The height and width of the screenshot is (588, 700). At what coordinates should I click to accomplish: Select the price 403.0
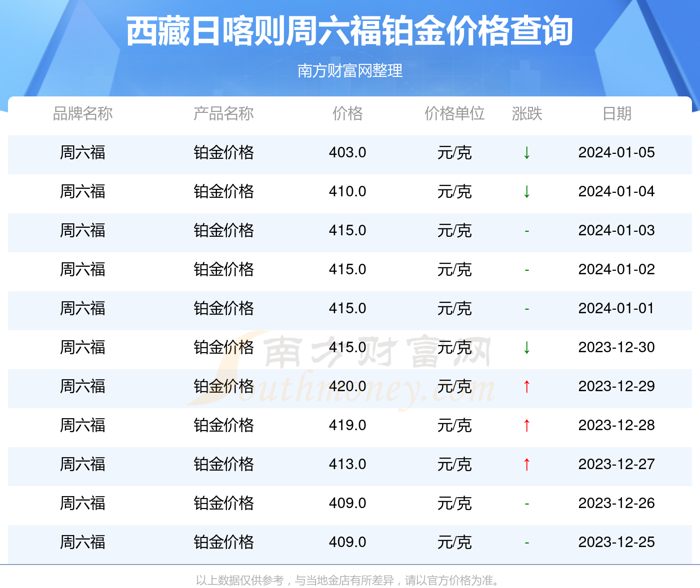(x=347, y=152)
